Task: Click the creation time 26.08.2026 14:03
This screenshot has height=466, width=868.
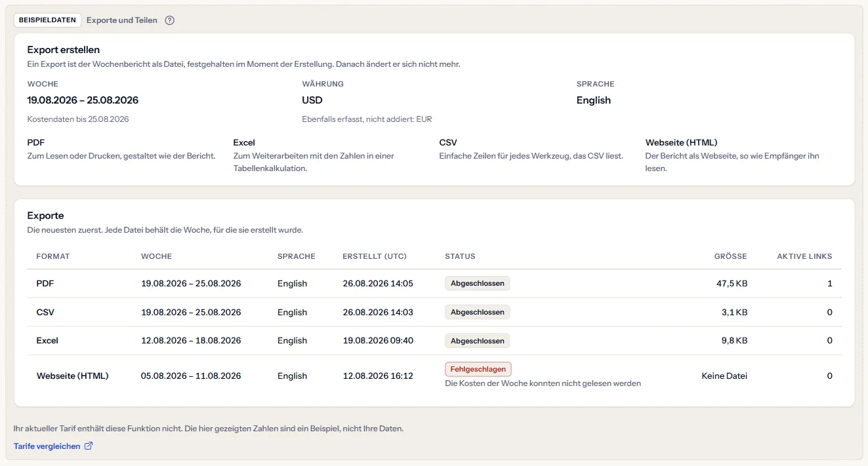Action: coord(378,312)
